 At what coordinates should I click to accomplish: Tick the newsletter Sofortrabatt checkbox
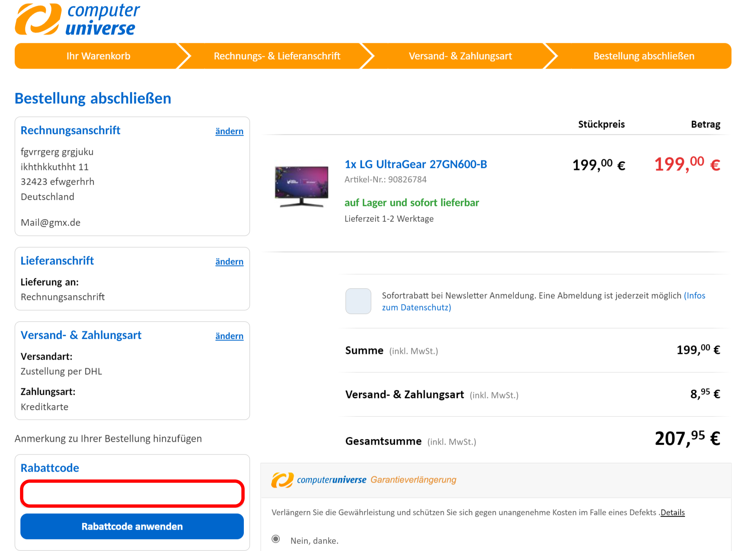click(358, 301)
